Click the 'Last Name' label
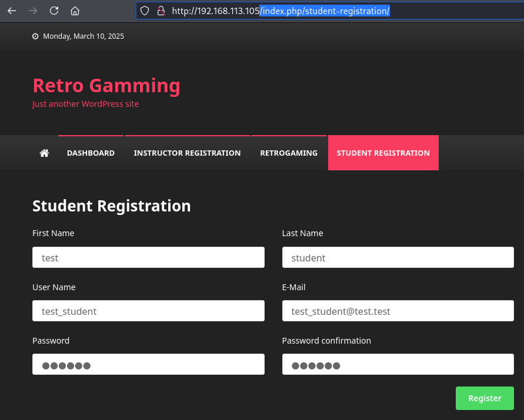 pos(302,233)
